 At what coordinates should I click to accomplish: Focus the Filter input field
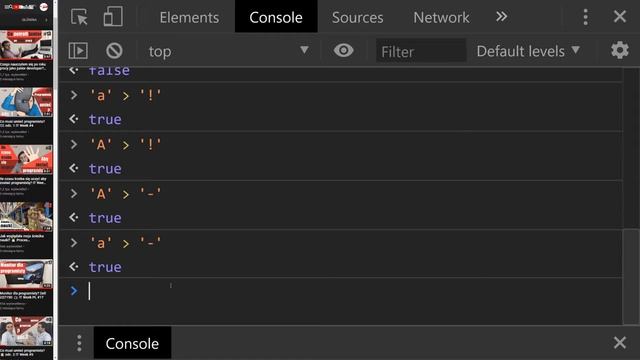(x=420, y=51)
